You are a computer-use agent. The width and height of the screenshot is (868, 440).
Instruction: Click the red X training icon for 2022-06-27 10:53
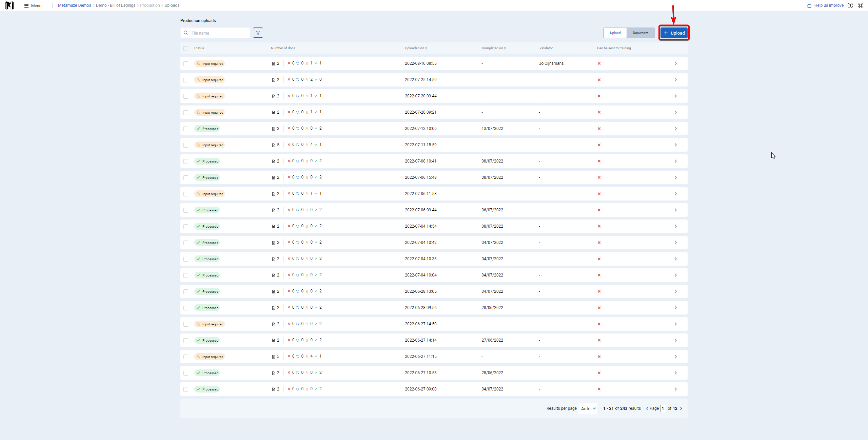point(599,373)
